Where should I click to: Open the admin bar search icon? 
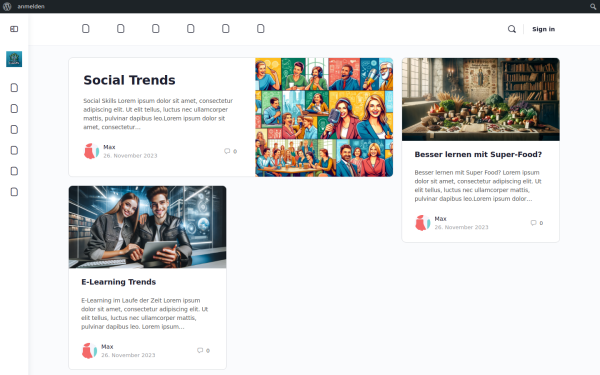[593, 7]
